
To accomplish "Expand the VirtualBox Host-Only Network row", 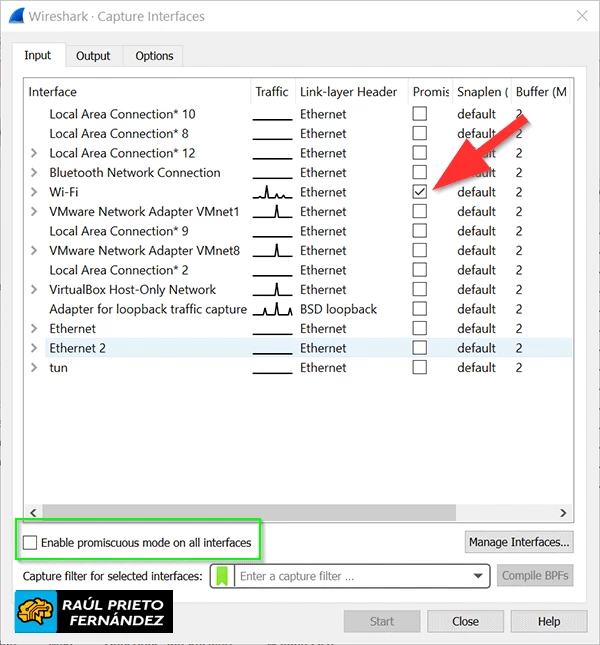I will pos(34,290).
